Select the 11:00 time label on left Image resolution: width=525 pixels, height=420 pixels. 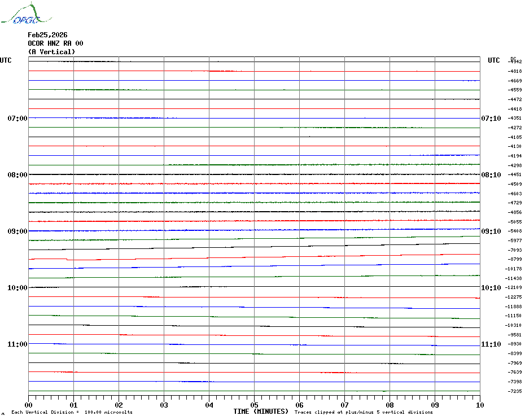tap(17, 344)
